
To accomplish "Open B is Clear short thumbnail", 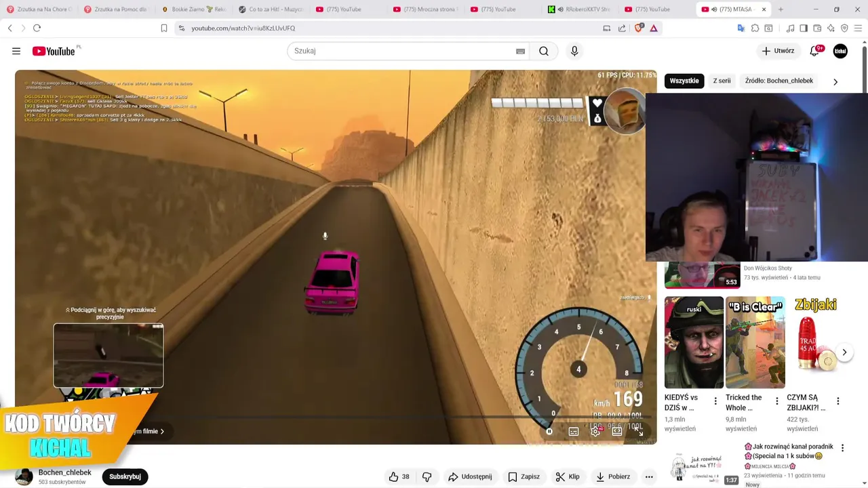I will (x=755, y=342).
